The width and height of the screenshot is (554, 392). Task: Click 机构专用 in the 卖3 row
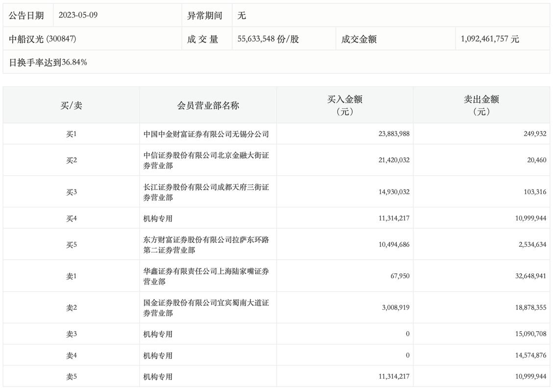click(158, 334)
